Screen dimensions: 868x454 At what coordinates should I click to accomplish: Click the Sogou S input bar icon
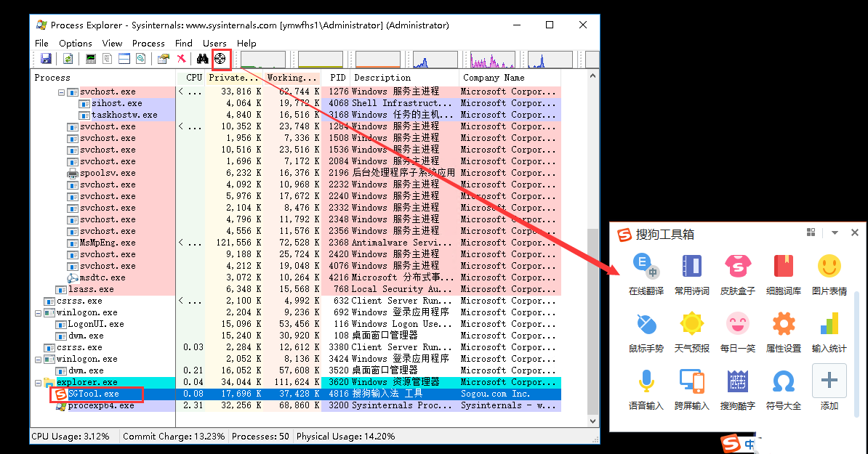coord(731,444)
